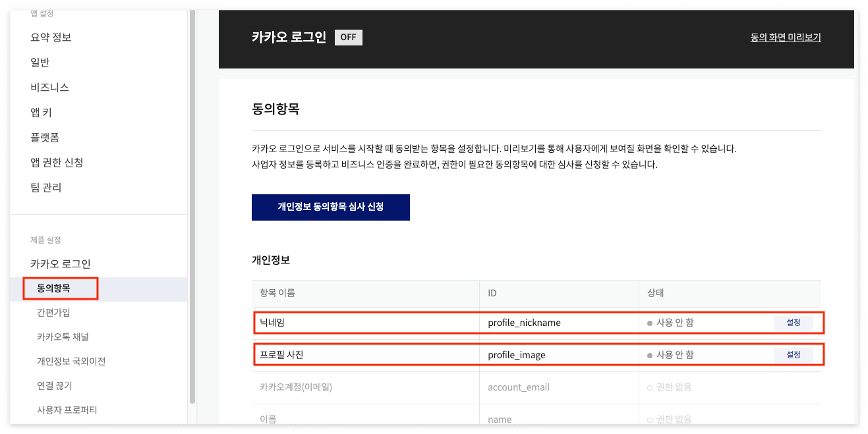This screenshot has width=868, height=434.
Task: Open 카카오 로그인 product settings
Action: point(60,264)
